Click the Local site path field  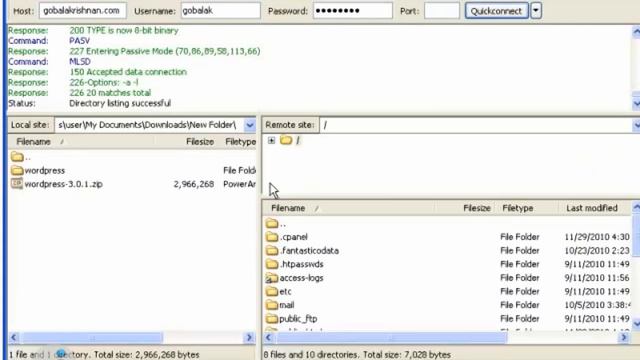149,125
